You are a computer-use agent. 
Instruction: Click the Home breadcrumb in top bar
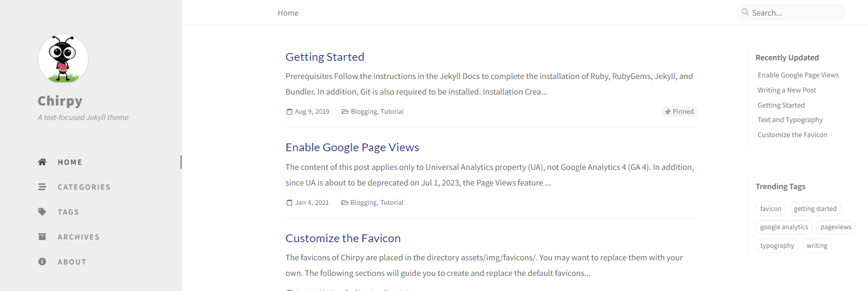pos(288,13)
